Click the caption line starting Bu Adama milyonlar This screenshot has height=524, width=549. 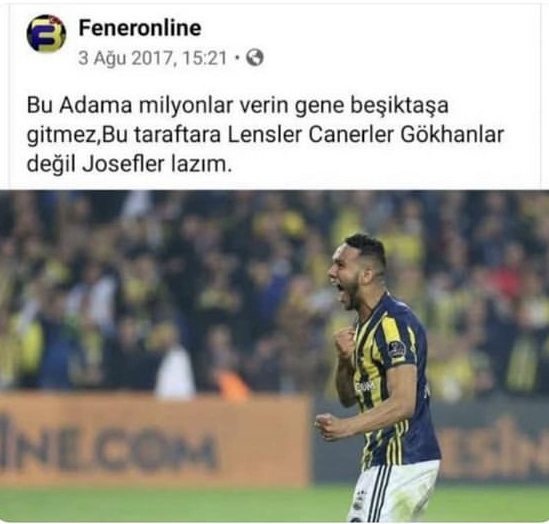point(237,105)
